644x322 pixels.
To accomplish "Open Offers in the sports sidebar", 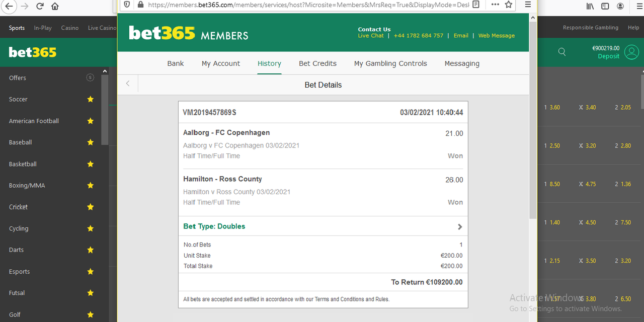I will [18, 78].
